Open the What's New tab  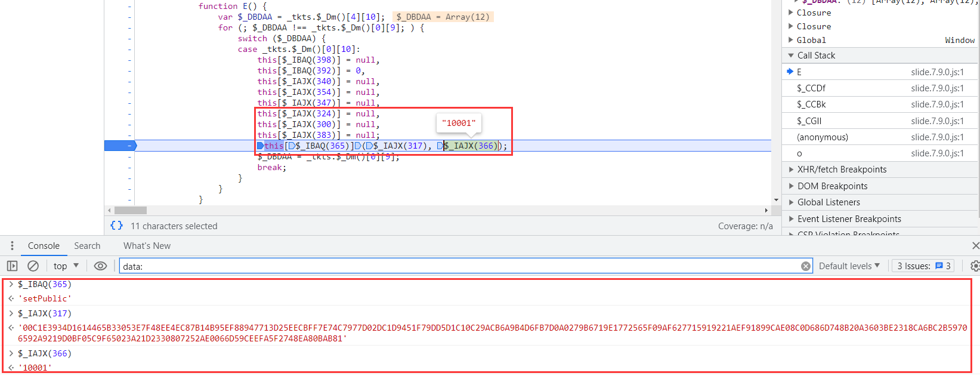click(x=147, y=246)
